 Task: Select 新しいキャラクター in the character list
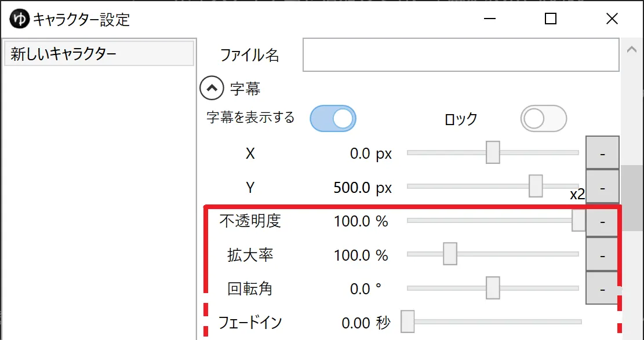tap(99, 53)
